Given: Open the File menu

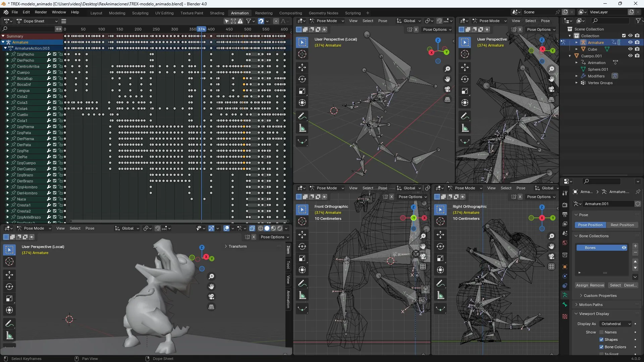Looking at the screenshot, I should (x=15, y=12).
